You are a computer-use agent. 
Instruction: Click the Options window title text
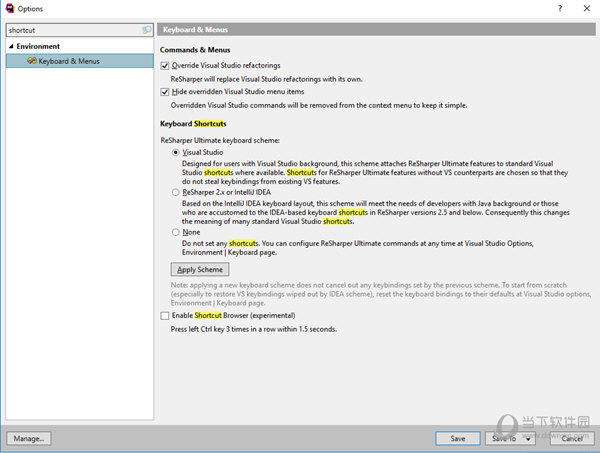(30, 8)
